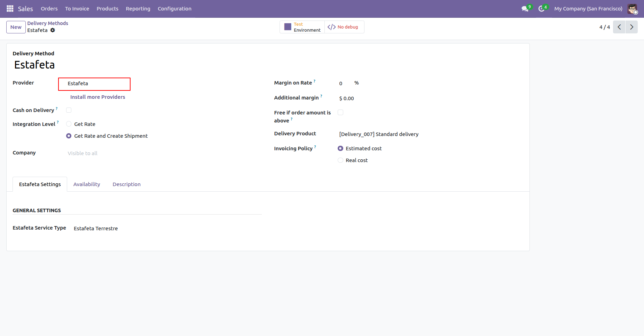The image size is (644, 336).
Task: Show the Additional margin help tooltip
Action: tap(321, 96)
